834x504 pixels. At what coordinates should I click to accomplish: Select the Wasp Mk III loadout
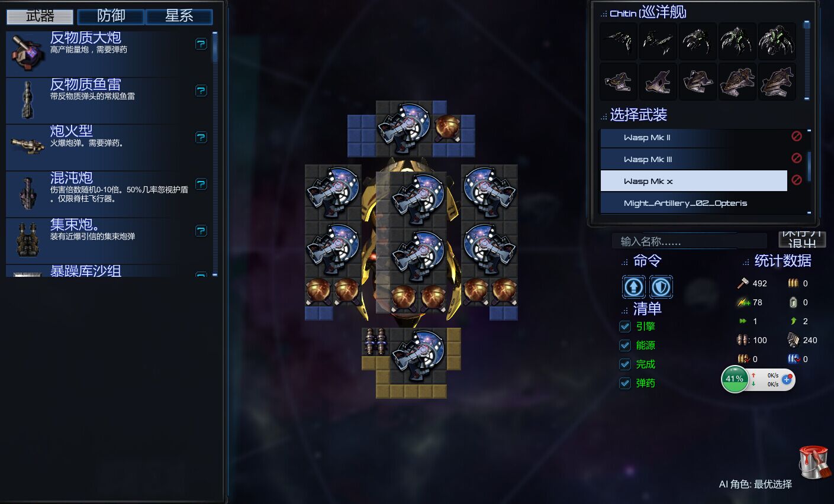click(x=694, y=159)
